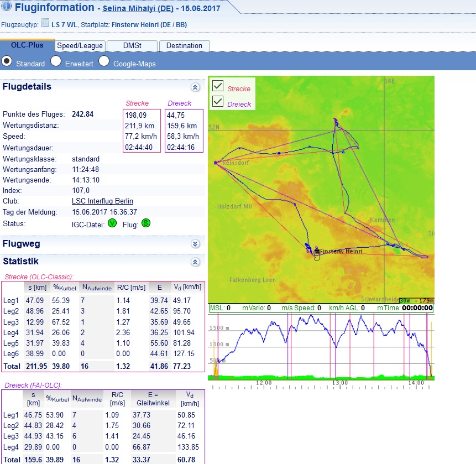Choose the Google-Maps radio option

pos(104,61)
